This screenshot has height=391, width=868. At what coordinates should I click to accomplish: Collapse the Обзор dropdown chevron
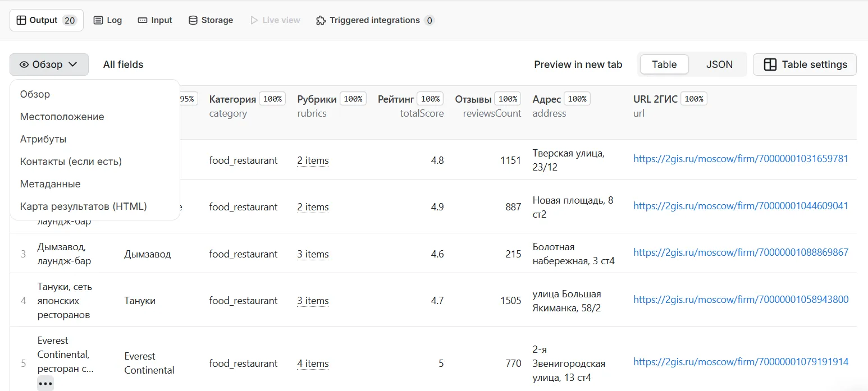pyautogui.click(x=73, y=65)
